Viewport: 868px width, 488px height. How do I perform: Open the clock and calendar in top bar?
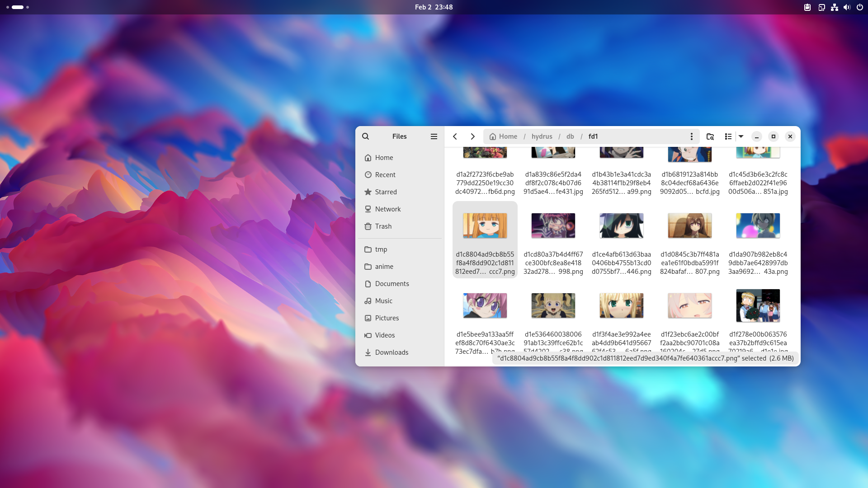[x=434, y=7]
